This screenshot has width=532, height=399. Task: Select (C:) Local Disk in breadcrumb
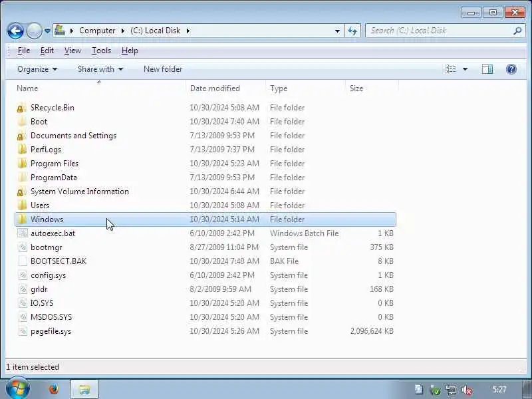click(156, 31)
